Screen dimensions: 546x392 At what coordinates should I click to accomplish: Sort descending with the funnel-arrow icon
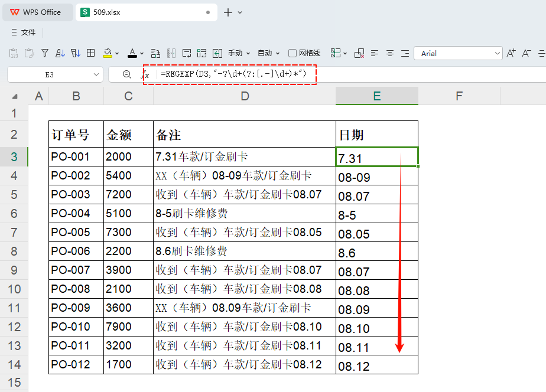(76, 53)
